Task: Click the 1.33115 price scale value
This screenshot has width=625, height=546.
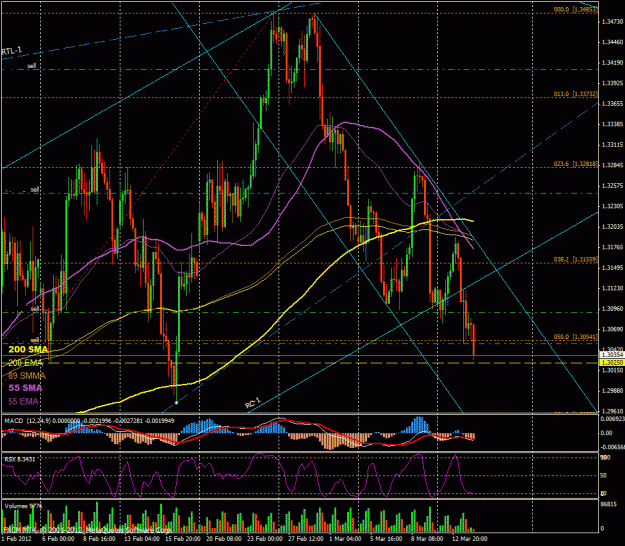Action: point(611,144)
